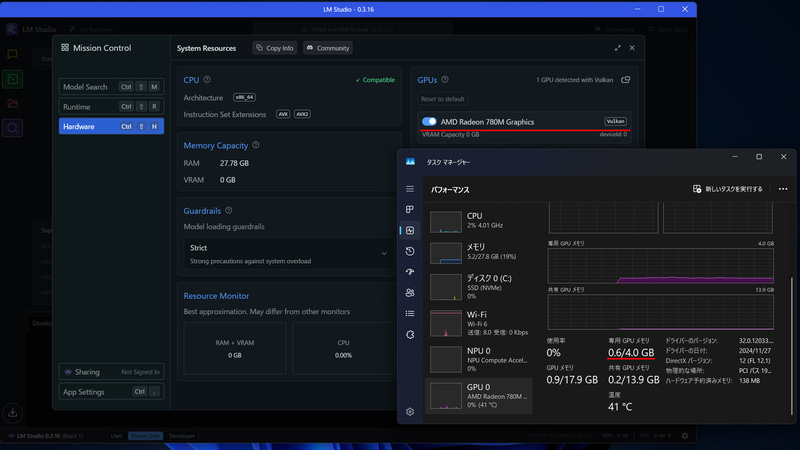Select Wi-Fi in Task Manager performance list
The image size is (800, 450).
click(x=479, y=323)
